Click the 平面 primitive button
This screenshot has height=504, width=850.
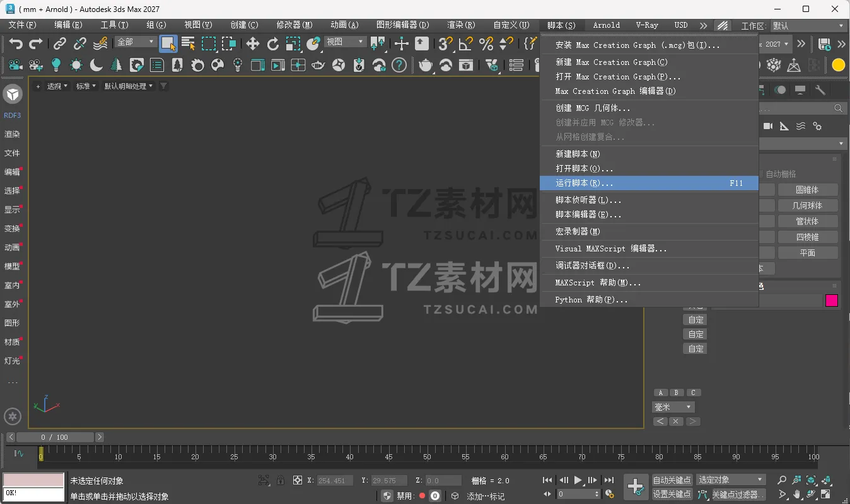tap(807, 253)
